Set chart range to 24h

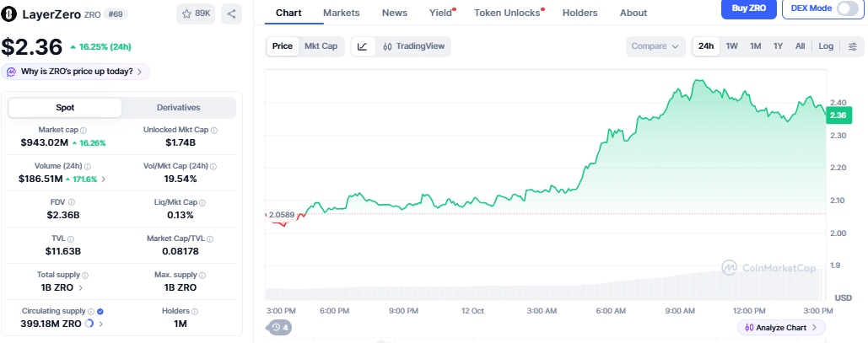click(706, 46)
